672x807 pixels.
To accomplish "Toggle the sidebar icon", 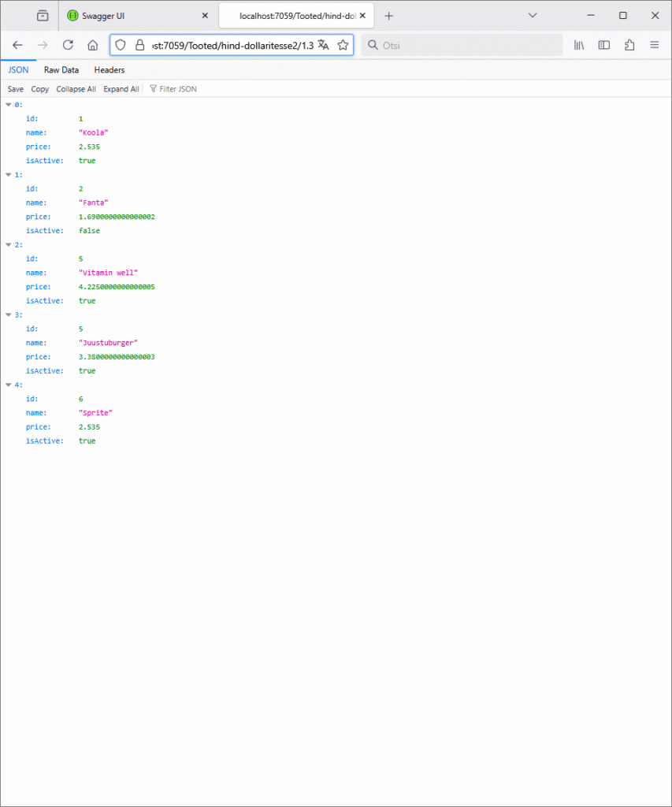I will [x=604, y=45].
